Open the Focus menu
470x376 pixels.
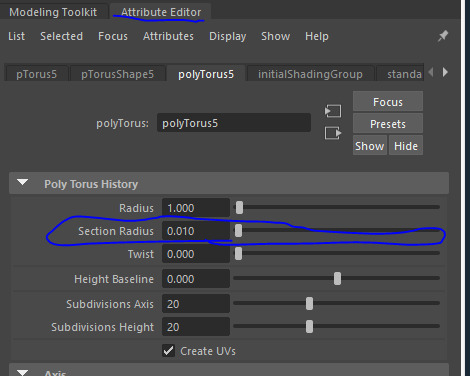pos(113,36)
